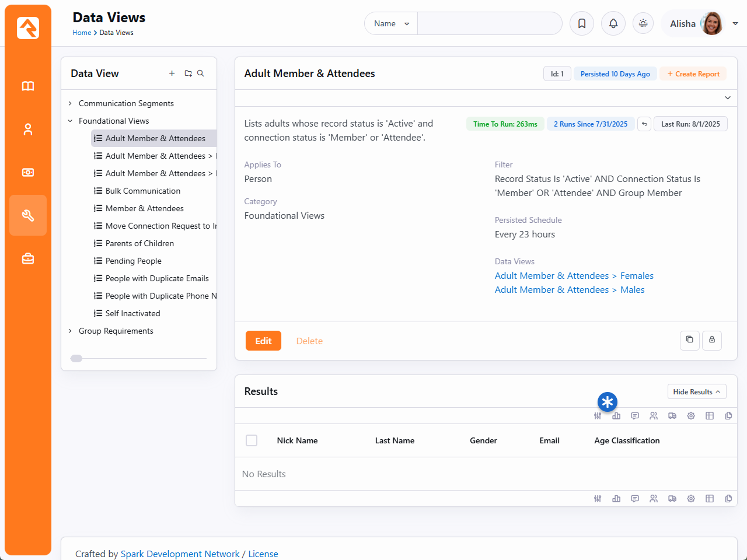Expand Communication Segments category
Screen dimensions: 747x560
(x=70, y=103)
